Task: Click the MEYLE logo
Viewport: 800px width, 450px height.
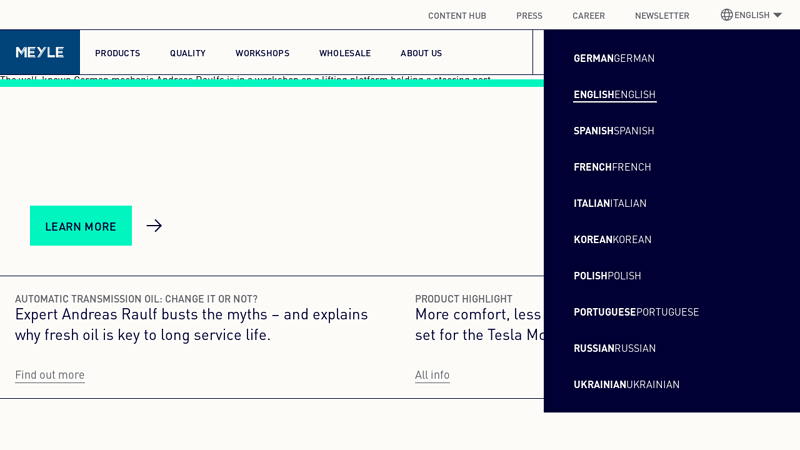Action: pyautogui.click(x=40, y=52)
